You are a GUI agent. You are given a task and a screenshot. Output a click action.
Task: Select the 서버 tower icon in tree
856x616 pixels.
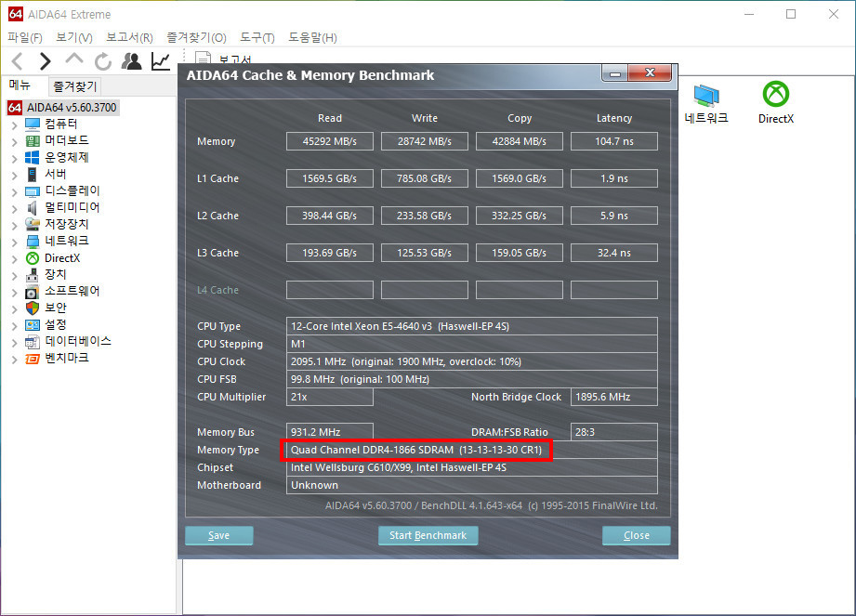(33, 174)
